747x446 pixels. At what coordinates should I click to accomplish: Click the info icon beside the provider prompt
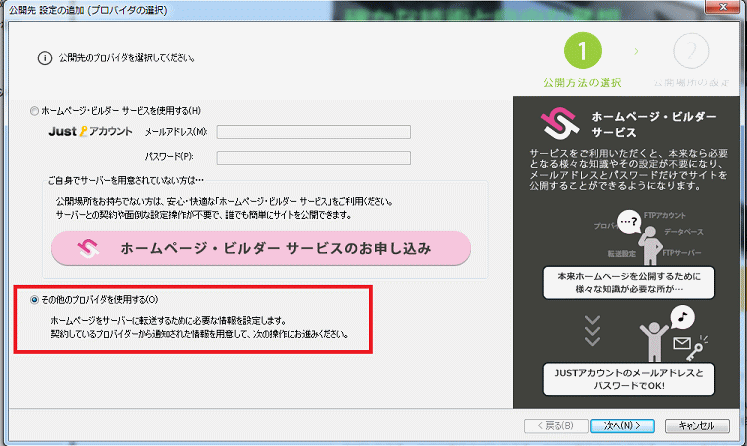(x=44, y=57)
